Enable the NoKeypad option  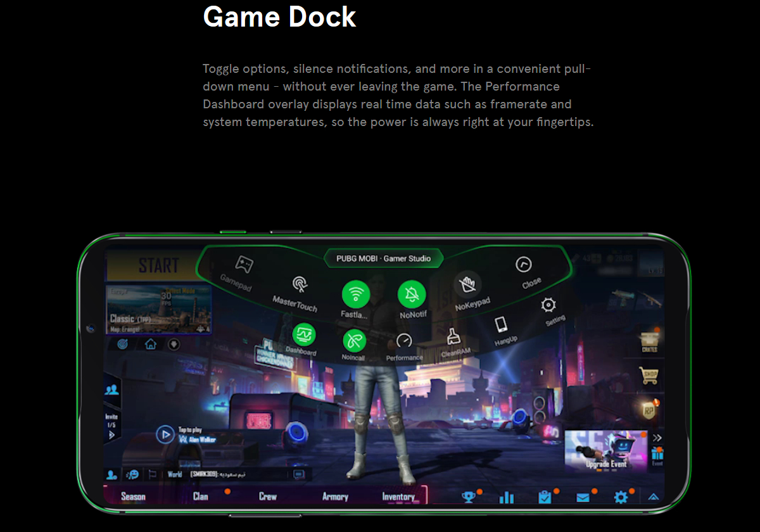[467, 285]
